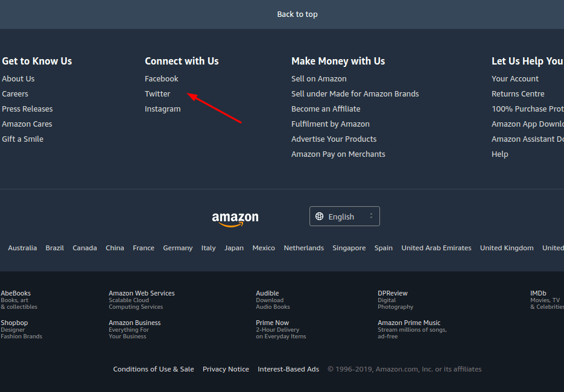
Task: Go to Press Releases
Action: tap(27, 109)
